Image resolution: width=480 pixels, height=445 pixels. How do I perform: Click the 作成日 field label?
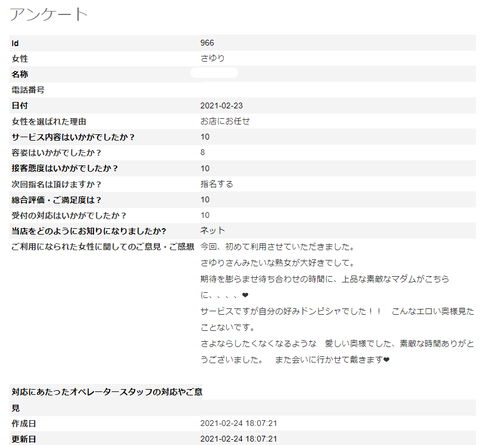click(24, 424)
